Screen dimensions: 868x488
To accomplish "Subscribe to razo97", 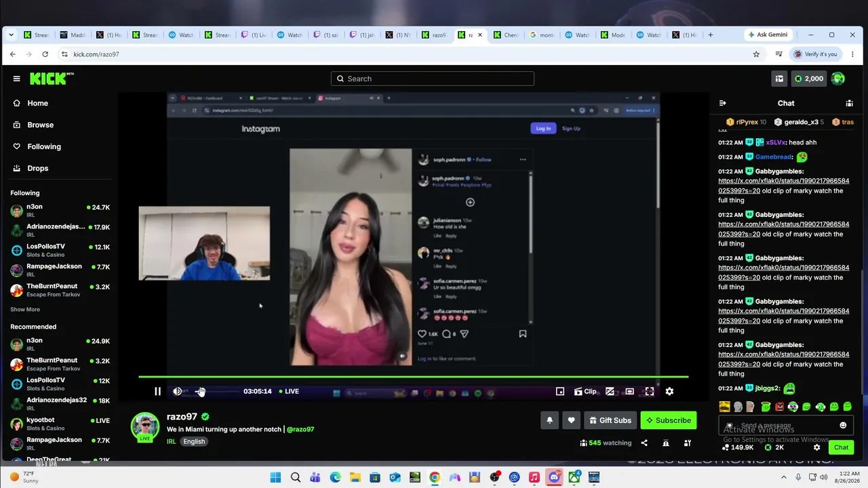I will coord(669,420).
